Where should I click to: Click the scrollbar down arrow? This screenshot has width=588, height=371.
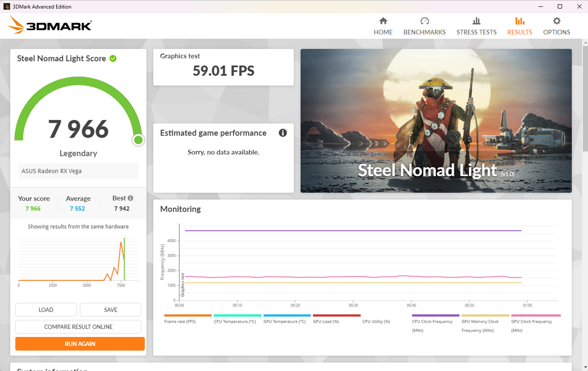[584, 366]
